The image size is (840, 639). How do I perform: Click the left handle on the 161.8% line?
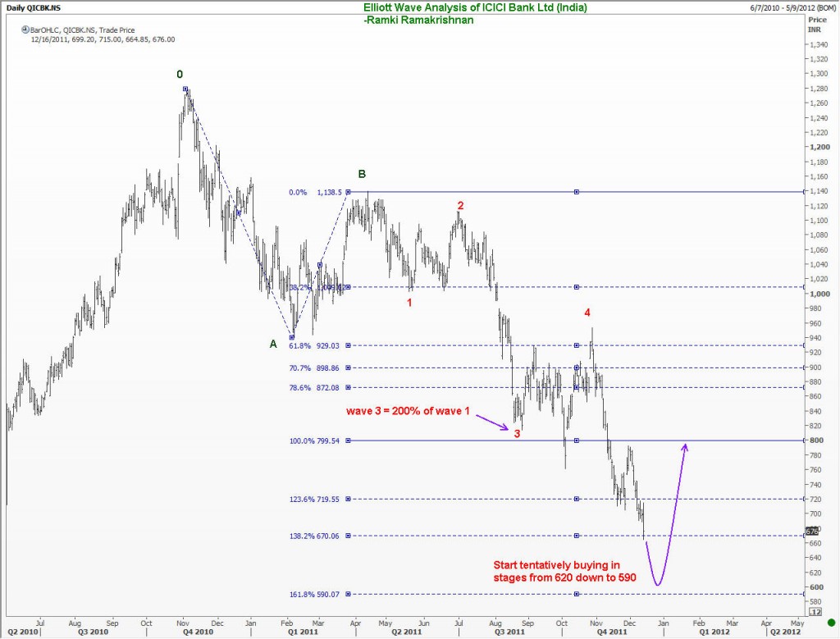(x=348, y=594)
